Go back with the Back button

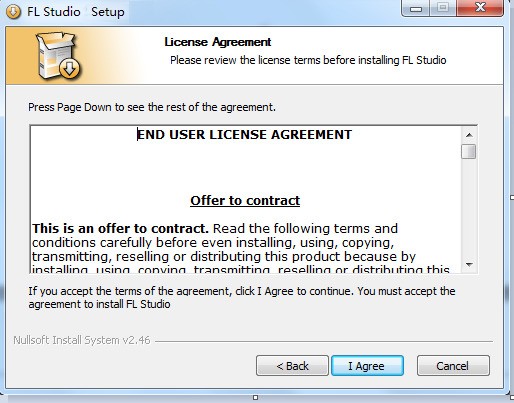pos(292,366)
